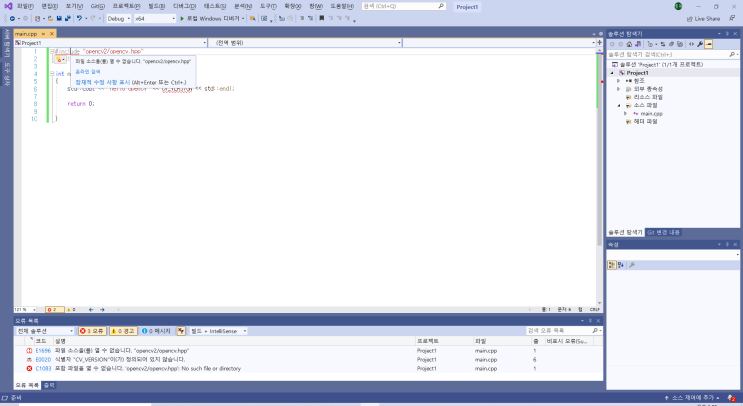Expand the 참조 node in Solution Explorer
Screen dimensions: 743x406
tap(618, 81)
